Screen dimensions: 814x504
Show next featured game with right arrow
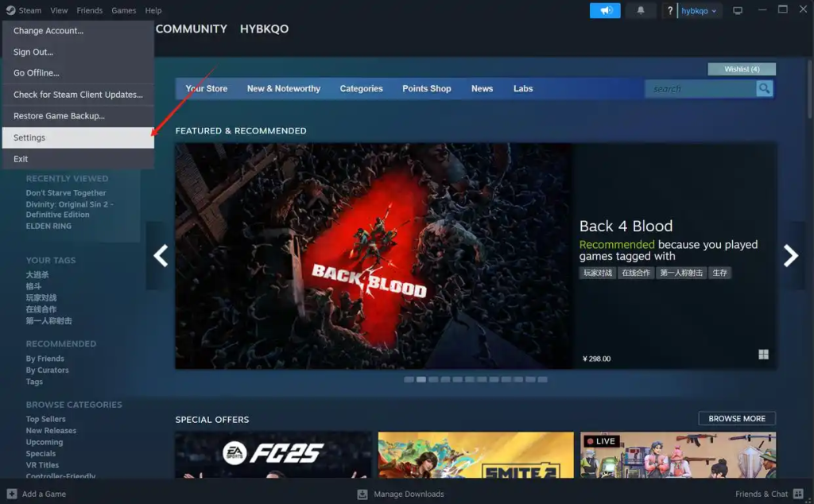tap(791, 255)
